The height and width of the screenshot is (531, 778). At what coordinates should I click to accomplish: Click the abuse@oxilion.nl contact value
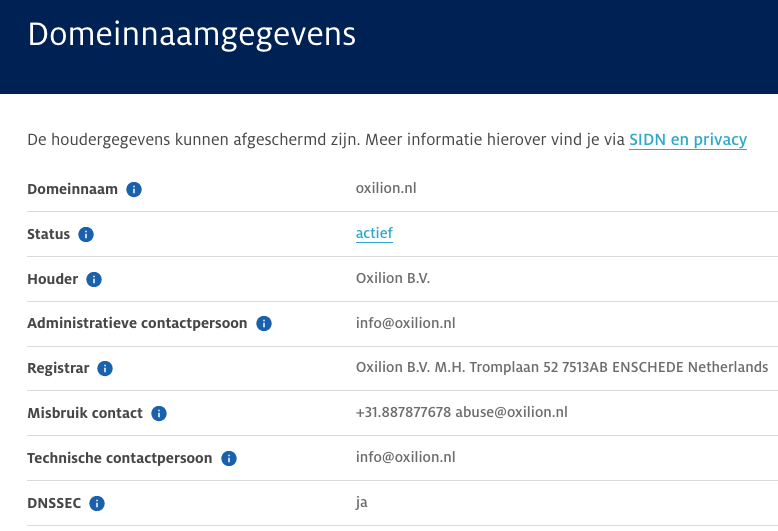point(511,412)
